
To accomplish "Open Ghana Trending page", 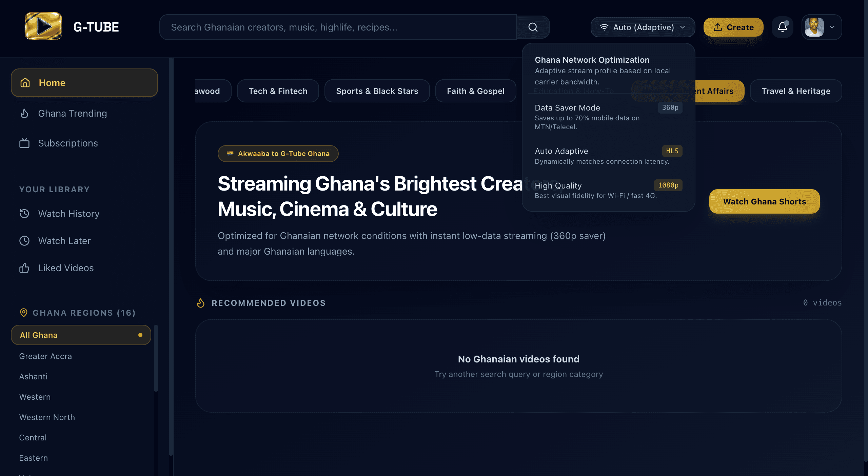I will 84,113.
